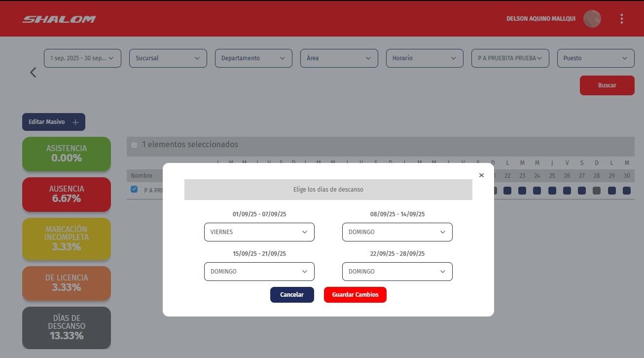Click the gray day 28 status square
The image size is (644, 358).
coord(597,191)
